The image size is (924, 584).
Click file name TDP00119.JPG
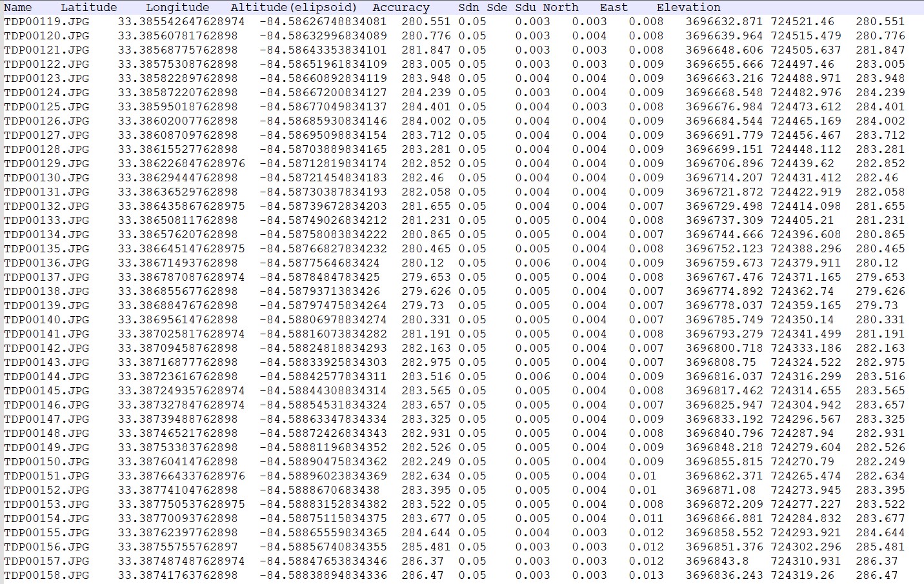click(46, 21)
